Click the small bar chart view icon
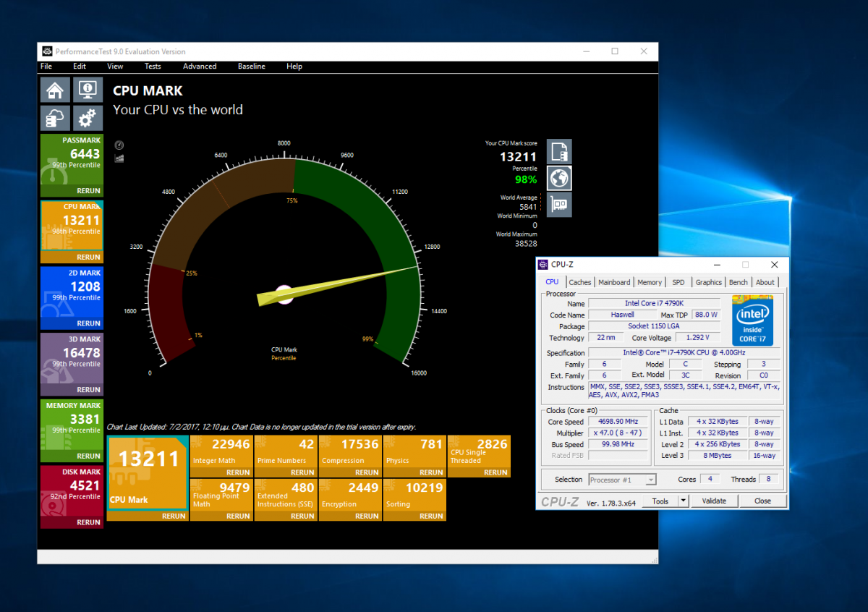The width and height of the screenshot is (868, 612). (119, 158)
